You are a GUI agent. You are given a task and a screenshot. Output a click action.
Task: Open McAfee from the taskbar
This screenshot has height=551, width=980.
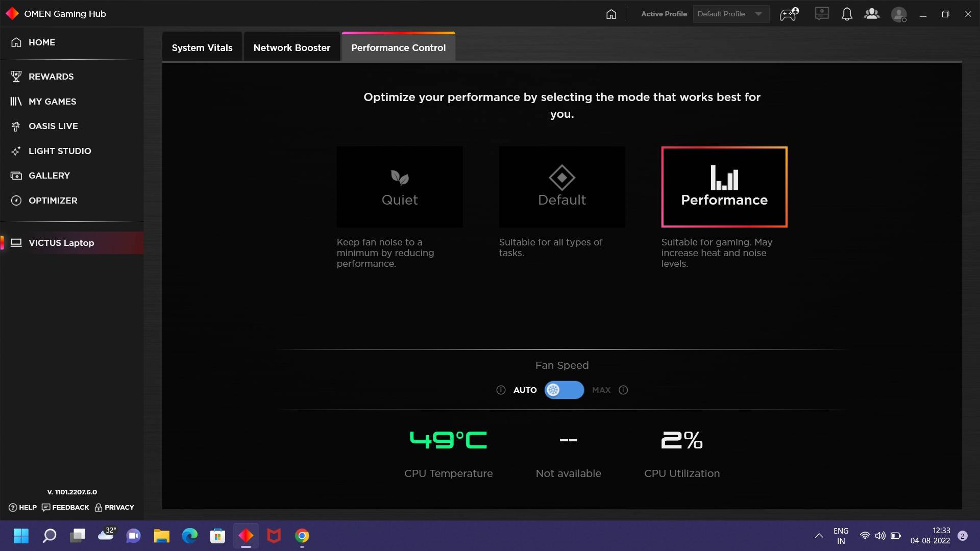[x=274, y=536]
